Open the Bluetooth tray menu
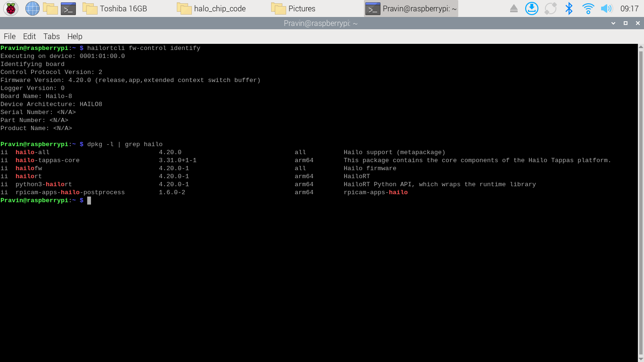644x362 pixels. pyautogui.click(x=569, y=8)
